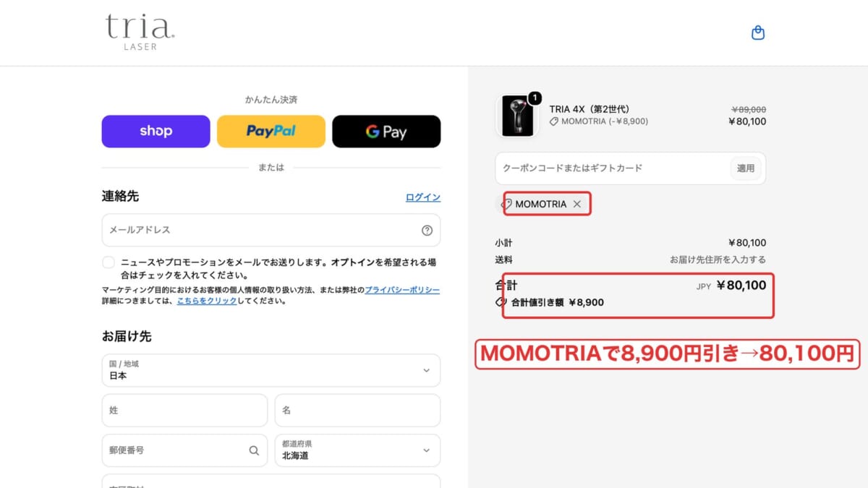Click the 適用 apply button
Viewport: 868px width, 488px height.
(746, 168)
